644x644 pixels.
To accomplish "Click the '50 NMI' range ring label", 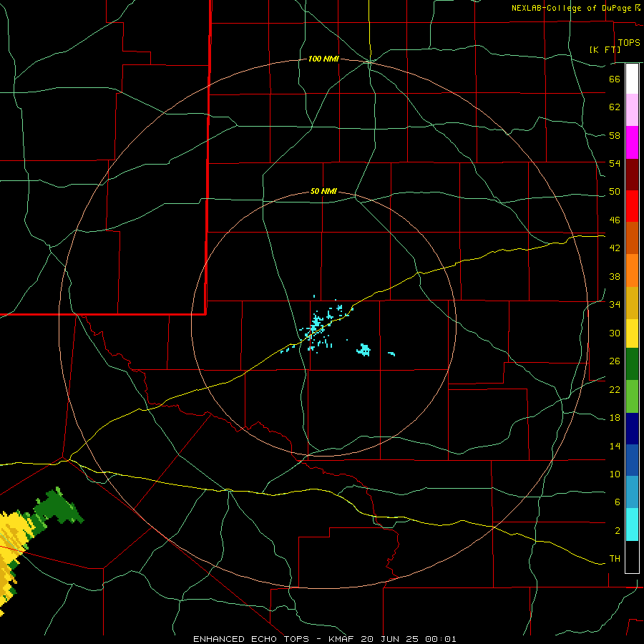I will 323,191.
